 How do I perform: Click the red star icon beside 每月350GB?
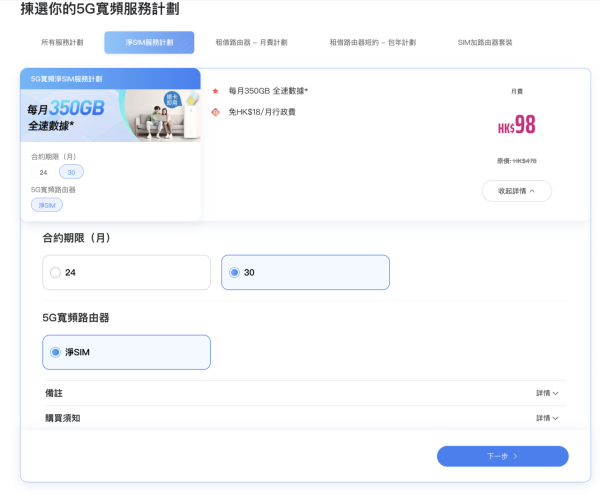[215, 91]
